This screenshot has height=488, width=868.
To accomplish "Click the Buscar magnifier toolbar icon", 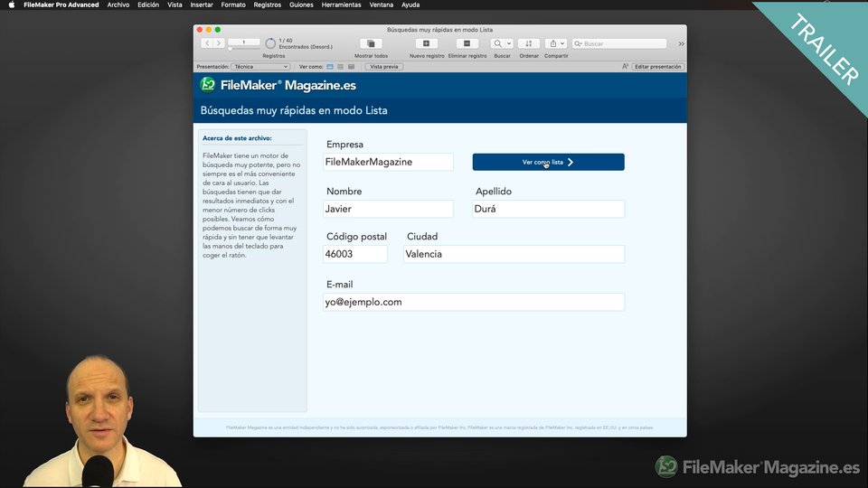I will [x=497, y=43].
